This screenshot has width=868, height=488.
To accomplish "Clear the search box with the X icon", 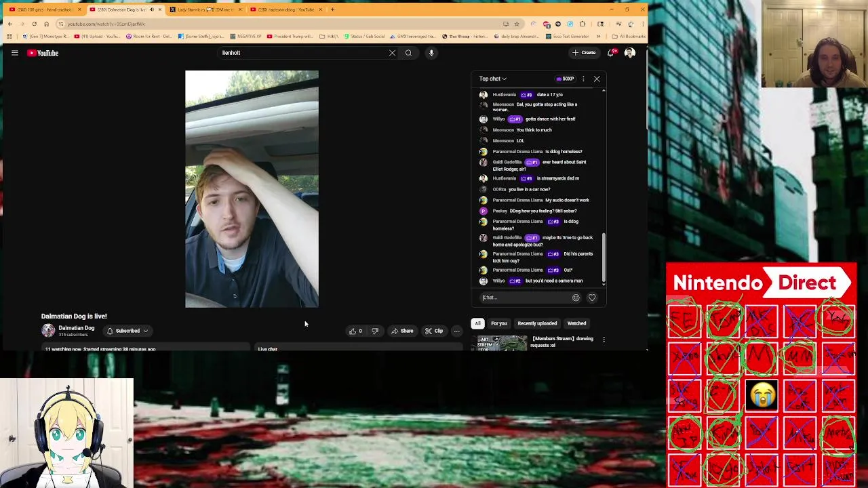I will coord(392,53).
